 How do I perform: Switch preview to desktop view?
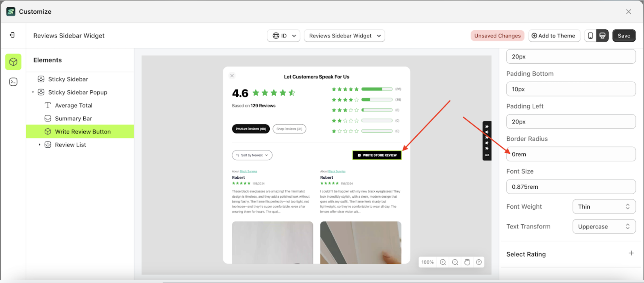pos(602,36)
